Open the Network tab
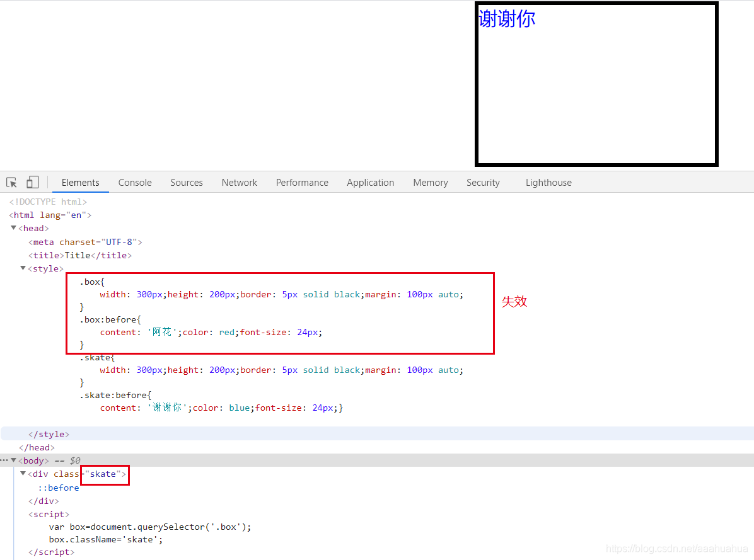This screenshot has height=560, width=754. click(x=240, y=183)
